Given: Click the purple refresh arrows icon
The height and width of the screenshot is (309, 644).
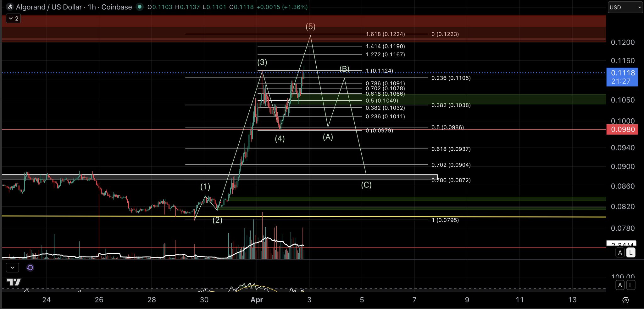Looking at the screenshot, I should pyautogui.click(x=30, y=268).
